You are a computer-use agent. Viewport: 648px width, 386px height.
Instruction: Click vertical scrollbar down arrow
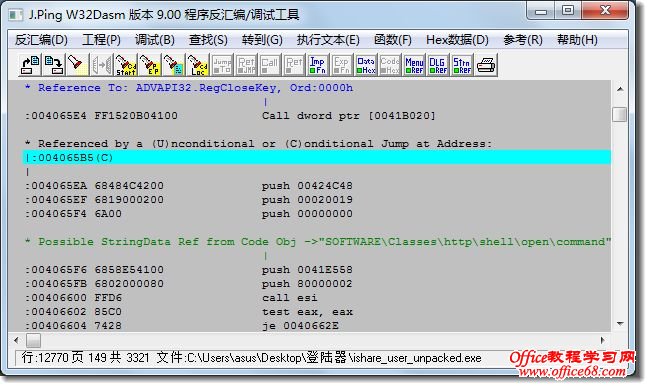(x=620, y=324)
